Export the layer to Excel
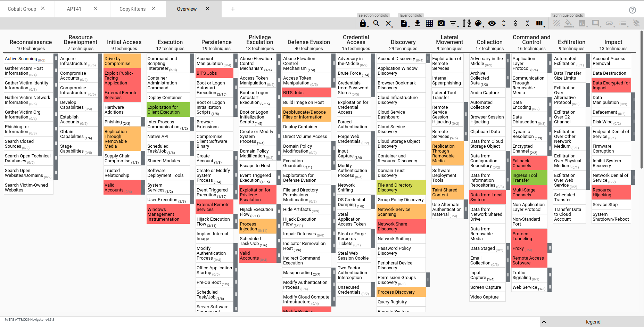 click(429, 23)
